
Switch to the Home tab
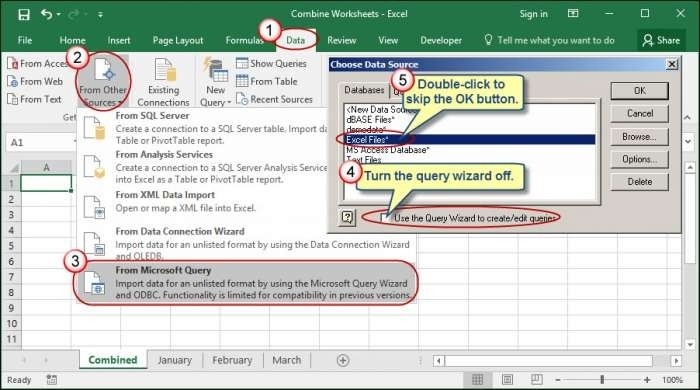[72, 40]
